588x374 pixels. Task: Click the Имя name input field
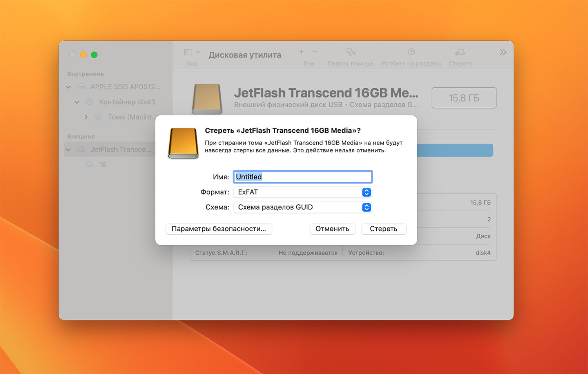tap(303, 177)
